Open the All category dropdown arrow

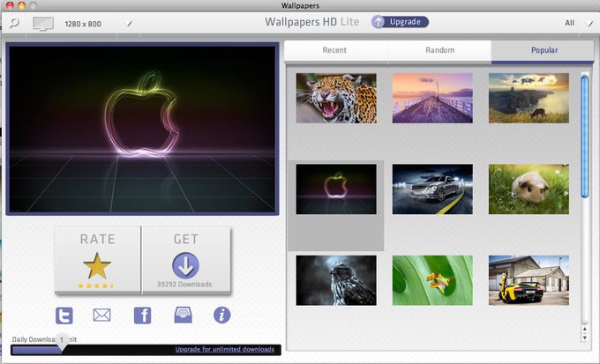click(x=589, y=23)
